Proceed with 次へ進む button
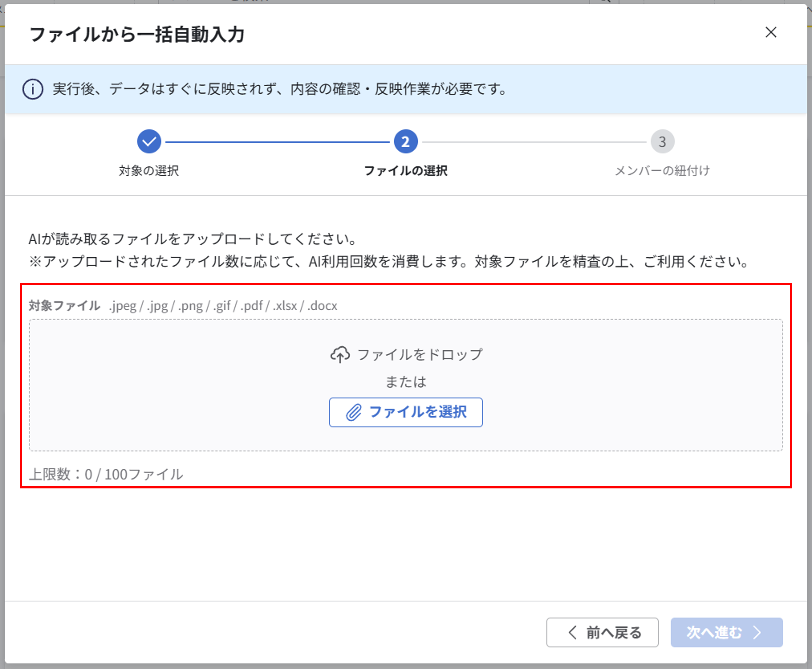The width and height of the screenshot is (812, 669). point(727,633)
